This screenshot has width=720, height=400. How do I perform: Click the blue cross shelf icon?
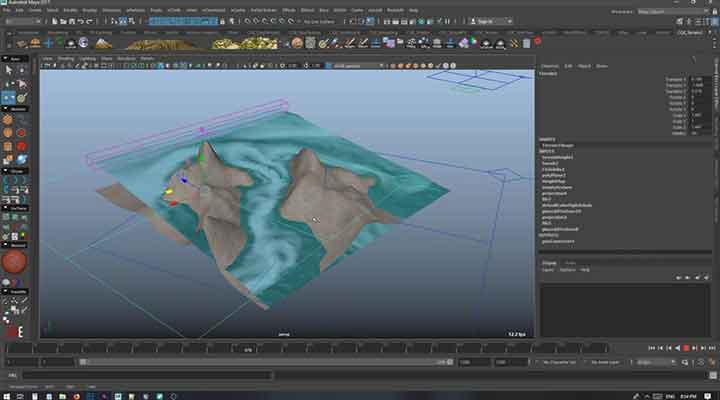(x=48, y=43)
